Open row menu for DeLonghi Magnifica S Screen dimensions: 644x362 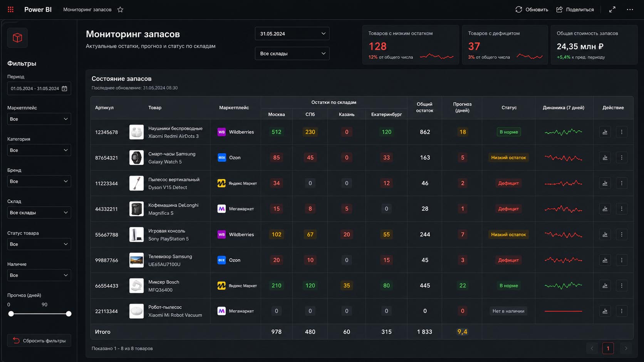pyautogui.click(x=622, y=209)
